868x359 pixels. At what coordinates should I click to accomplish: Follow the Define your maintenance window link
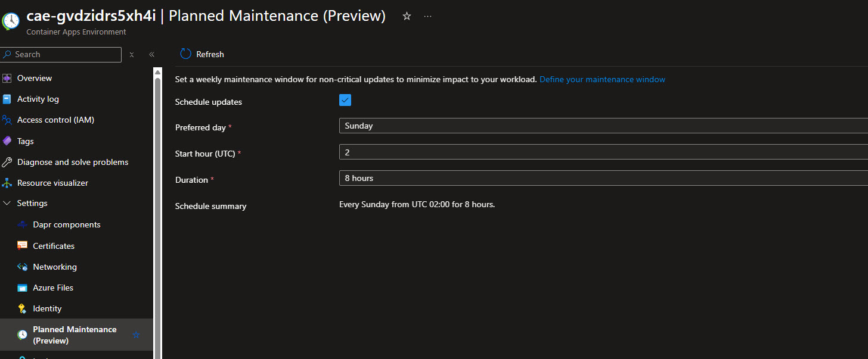click(x=602, y=79)
